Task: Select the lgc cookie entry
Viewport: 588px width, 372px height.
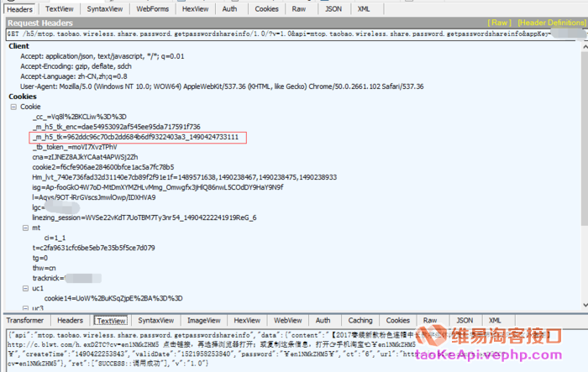Action: coord(55,207)
